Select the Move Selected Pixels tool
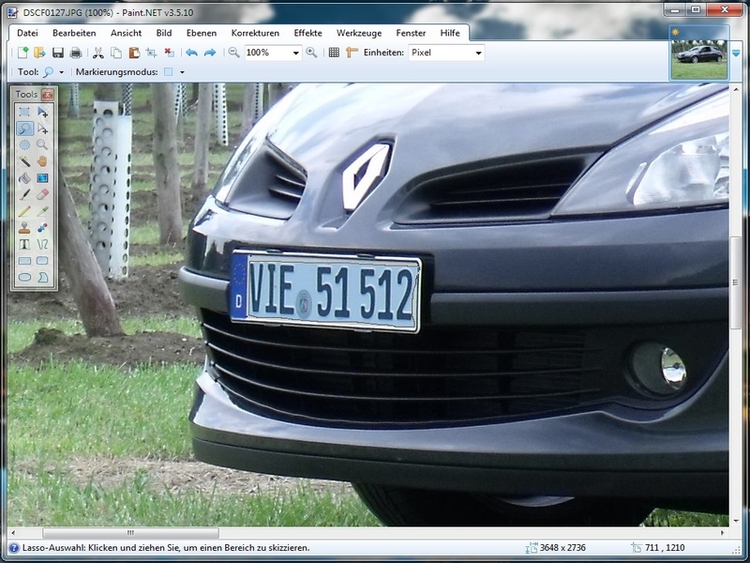This screenshot has width=750, height=563. [x=43, y=112]
